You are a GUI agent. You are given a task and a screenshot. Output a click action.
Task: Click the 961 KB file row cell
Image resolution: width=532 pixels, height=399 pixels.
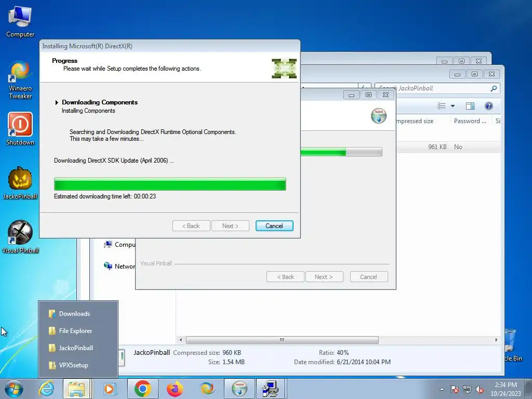437,147
